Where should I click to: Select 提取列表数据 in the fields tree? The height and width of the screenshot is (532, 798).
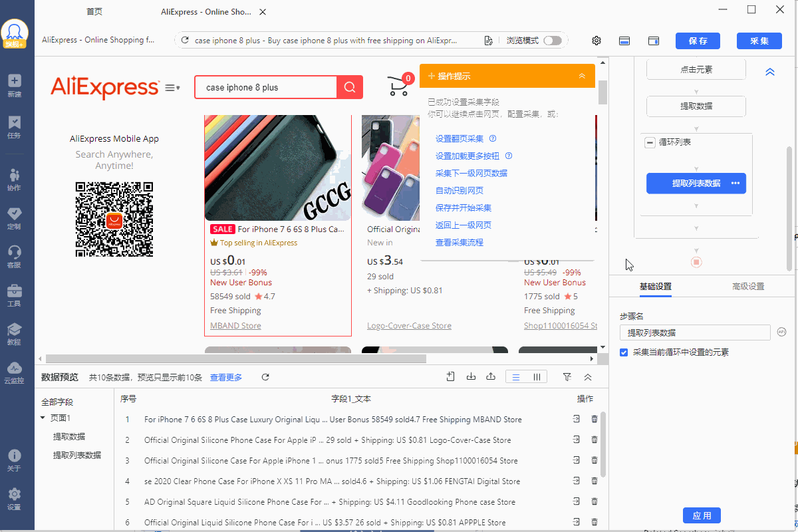coord(77,455)
